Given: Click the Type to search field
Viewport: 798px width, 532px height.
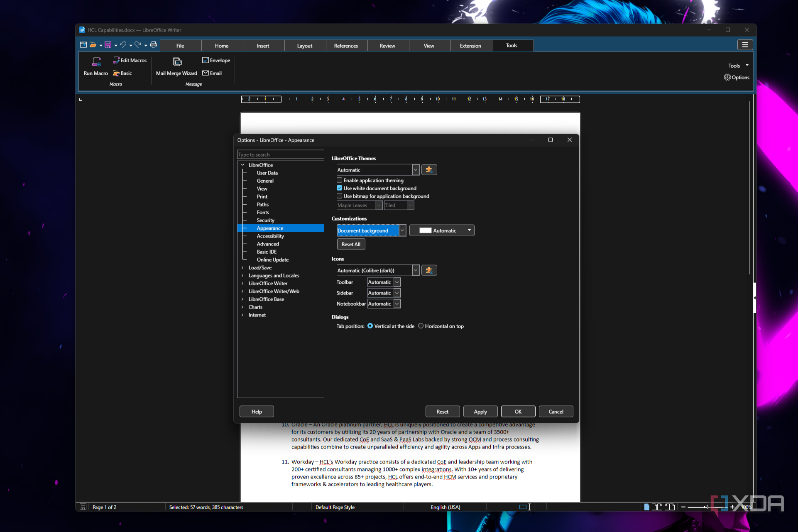Looking at the screenshot, I should point(280,154).
